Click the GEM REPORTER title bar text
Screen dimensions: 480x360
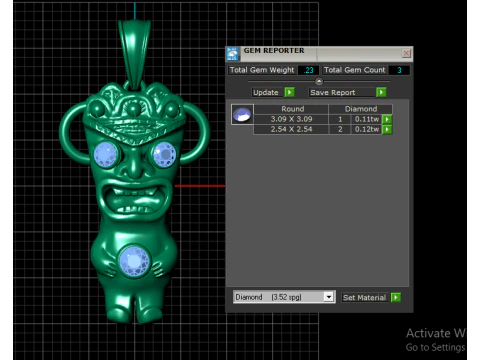(x=274, y=51)
